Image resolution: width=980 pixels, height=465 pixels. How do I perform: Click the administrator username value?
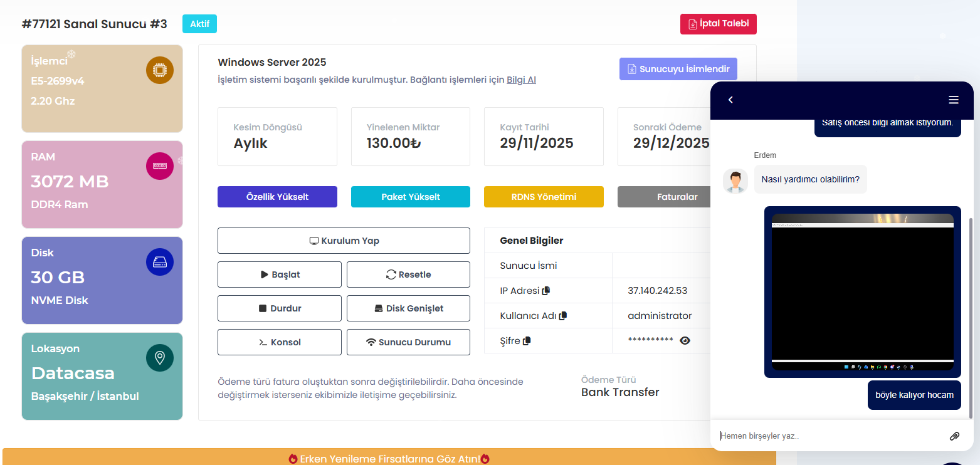tap(660, 316)
